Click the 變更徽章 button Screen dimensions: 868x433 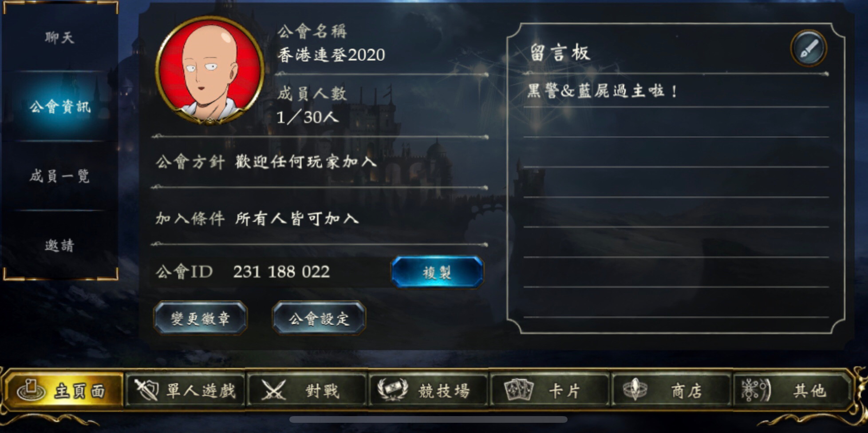[x=200, y=318]
